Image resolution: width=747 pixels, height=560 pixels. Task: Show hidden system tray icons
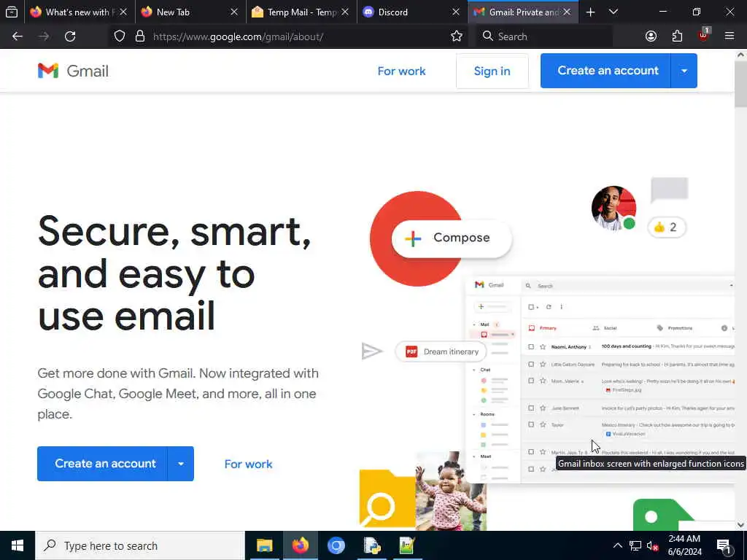pos(617,545)
